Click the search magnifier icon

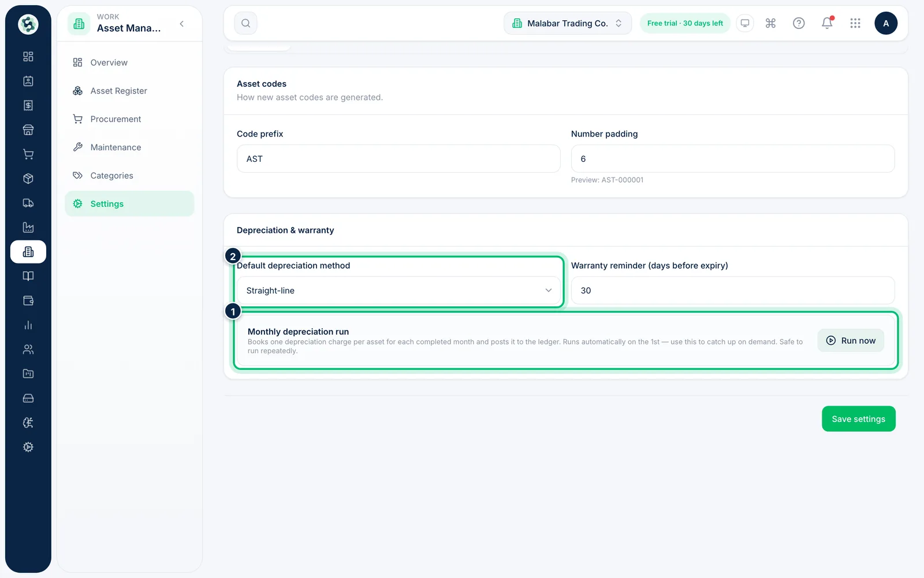pos(246,23)
